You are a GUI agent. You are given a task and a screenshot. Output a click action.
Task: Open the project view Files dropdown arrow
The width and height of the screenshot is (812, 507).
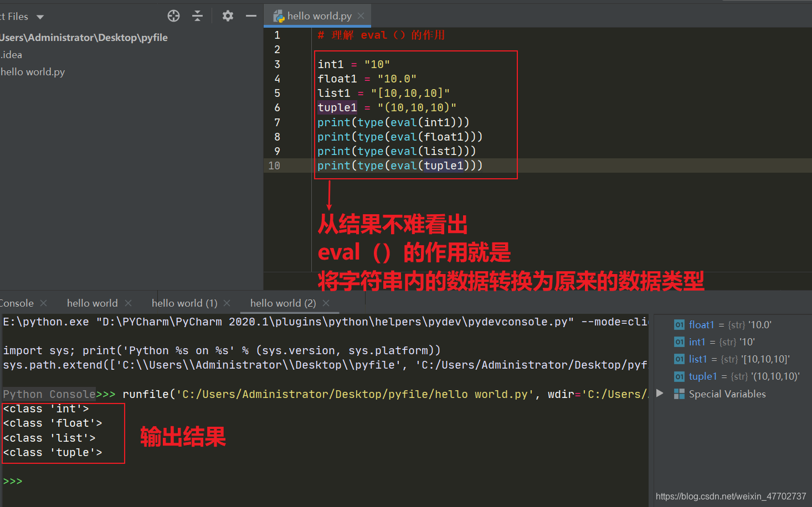pyautogui.click(x=40, y=17)
